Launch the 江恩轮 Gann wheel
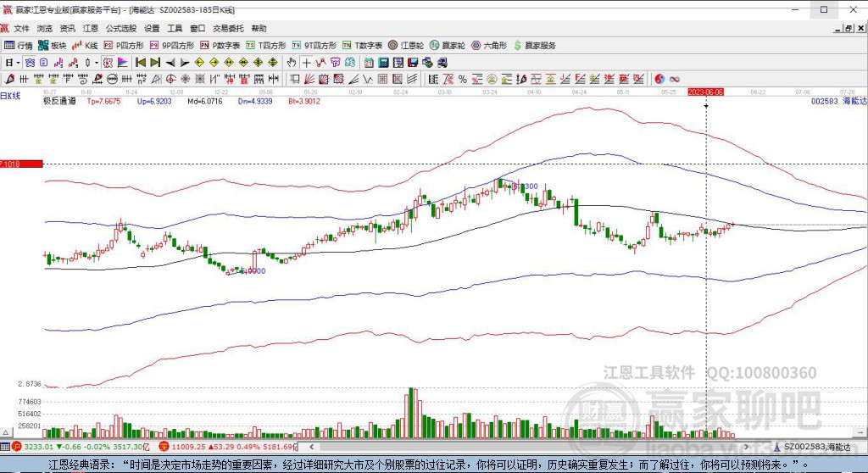This screenshot has height=473, width=868. coord(406,46)
